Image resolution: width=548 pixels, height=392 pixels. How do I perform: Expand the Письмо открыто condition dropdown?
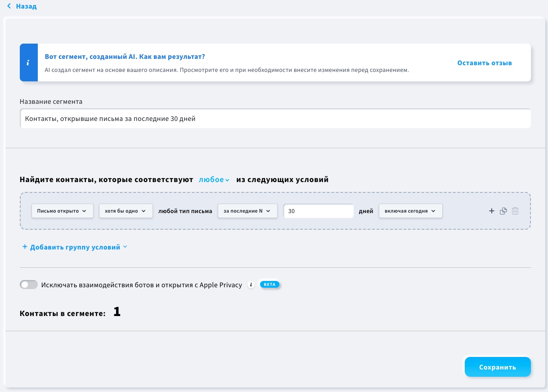tap(62, 211)
